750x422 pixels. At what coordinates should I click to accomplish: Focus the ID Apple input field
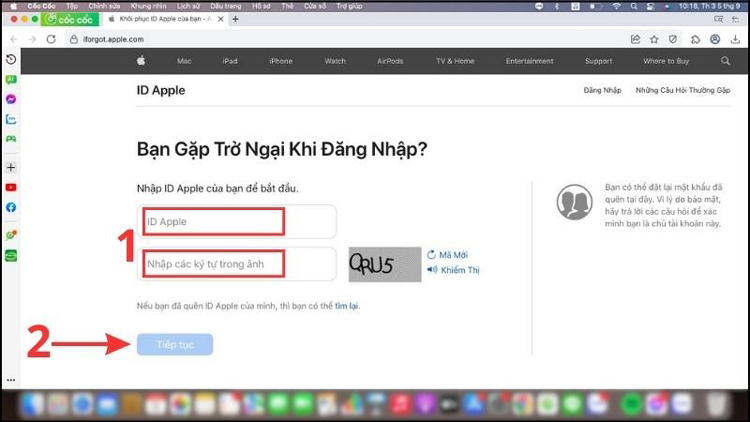click(x=237, y=222)
